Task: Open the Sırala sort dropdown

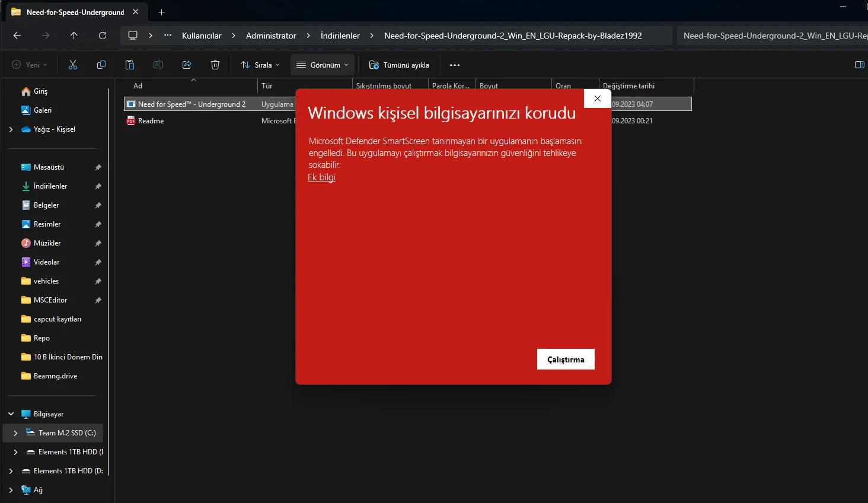Action: (x=260, y=65)
